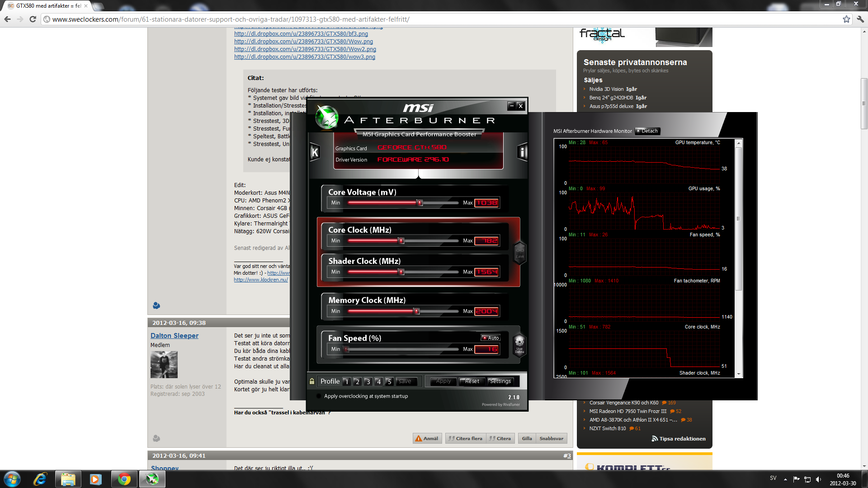
Task: Reload the Sweclockers page
Action: [x=33, y=19]
